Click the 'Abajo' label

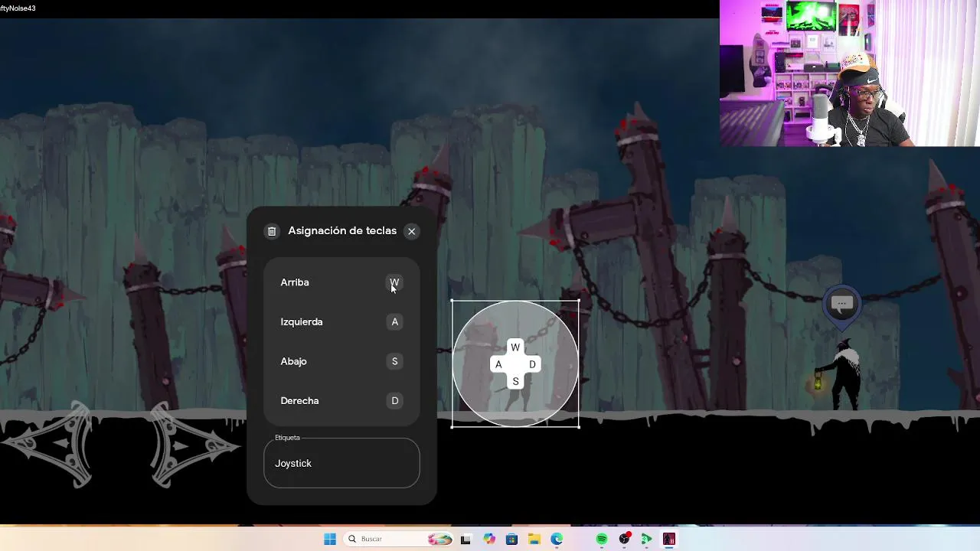click(293, 361)
